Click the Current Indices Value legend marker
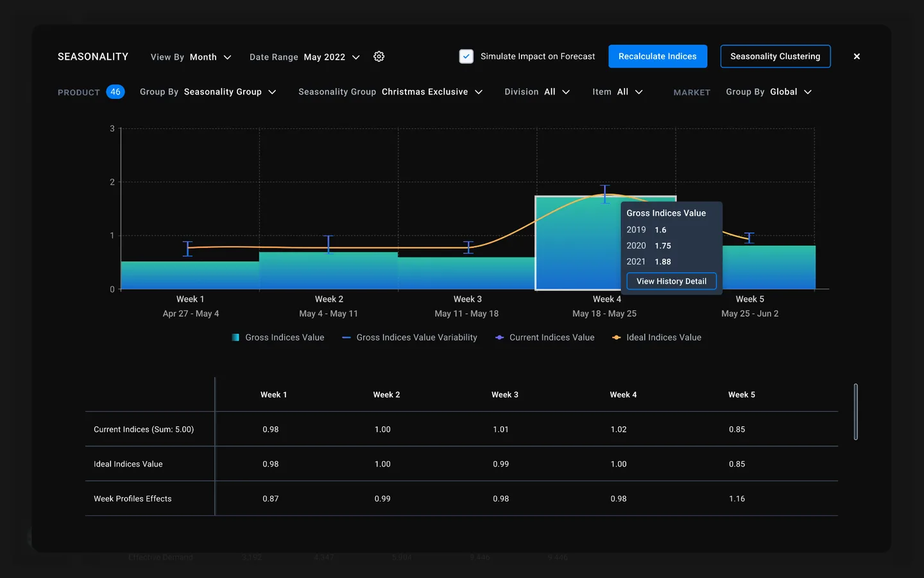Screen dimensions: 924x578 (x=499, y=337)
